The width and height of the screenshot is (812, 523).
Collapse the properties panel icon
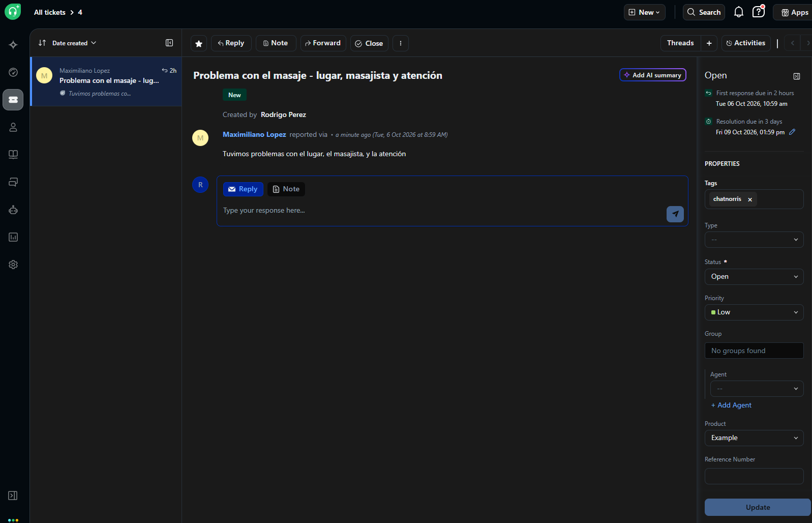pyautogui.click(x=797, y=76)
